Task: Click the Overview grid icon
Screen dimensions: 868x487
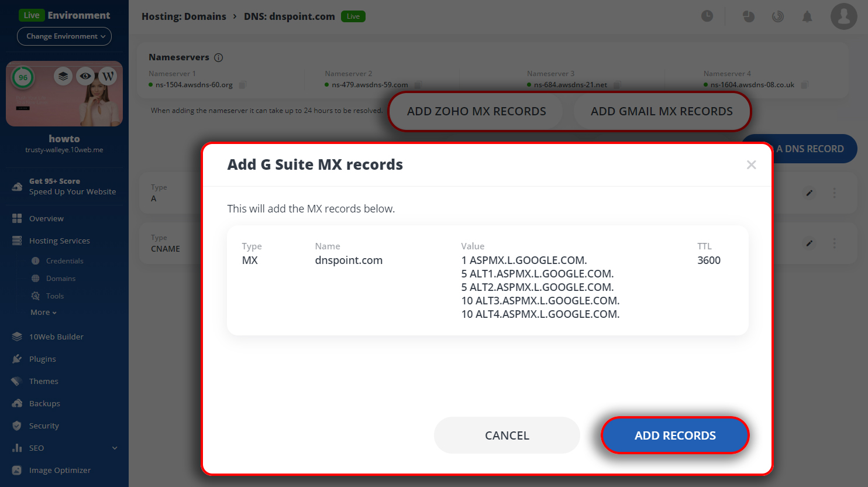Action: tap(17, 218)
